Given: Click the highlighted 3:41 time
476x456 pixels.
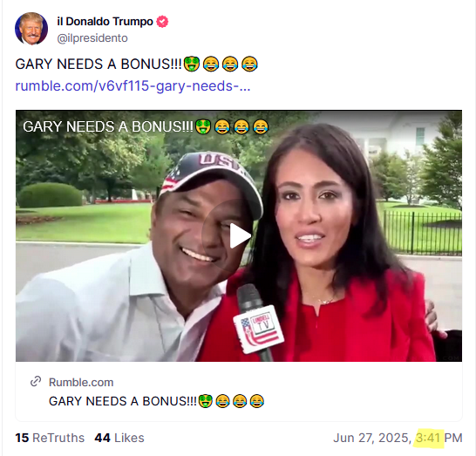Looking at the screenshot, I should point(428,438).
